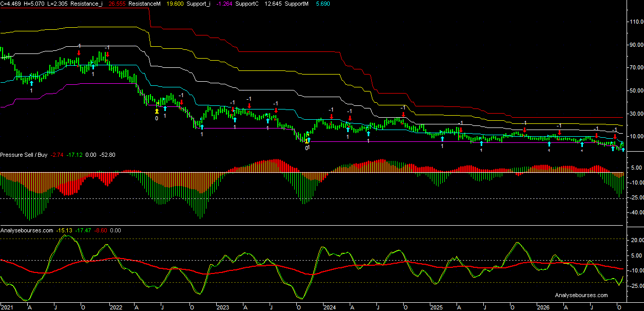This screenshot has height=311, width=644.
Task: Click the 50.00 price axis label
Action: tap(637, 90)
